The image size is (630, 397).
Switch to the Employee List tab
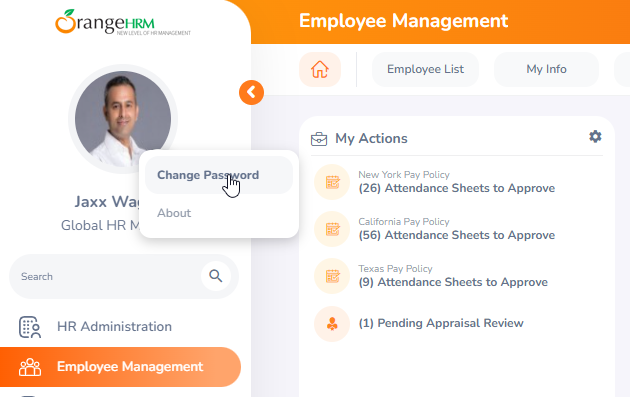(425, 69)
